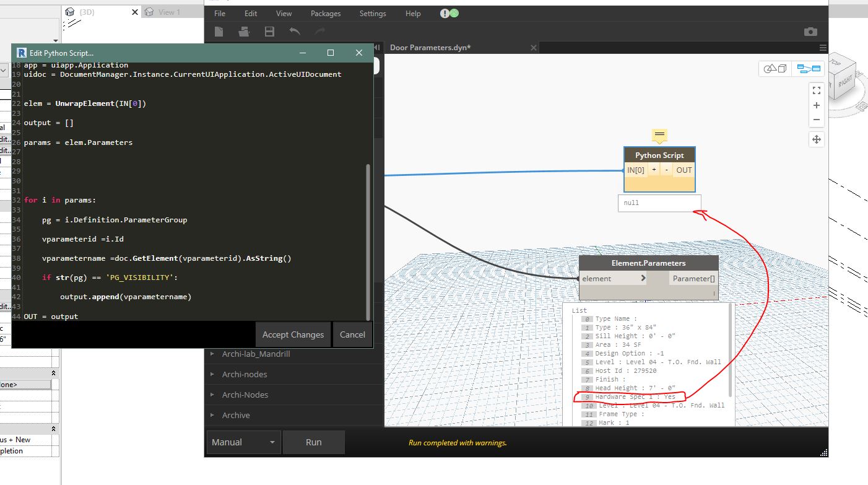Open the Dynamo Edit menu

coord(251,14)
